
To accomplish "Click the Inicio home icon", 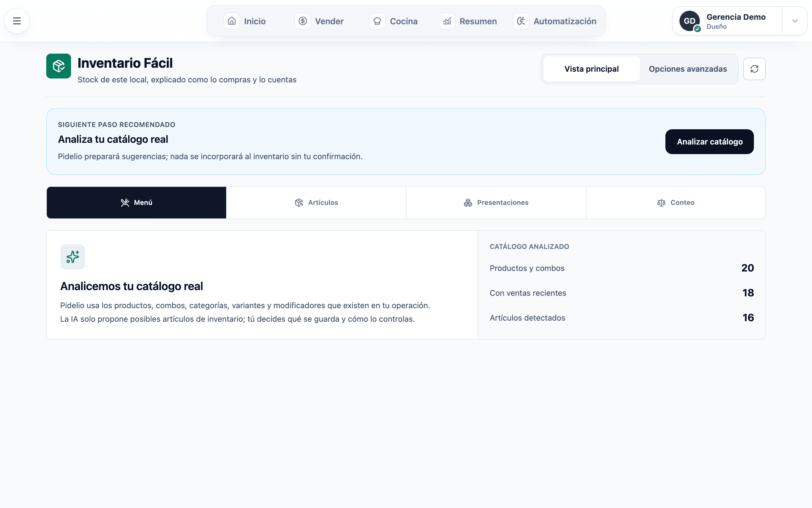I will [x=231, y=21].
